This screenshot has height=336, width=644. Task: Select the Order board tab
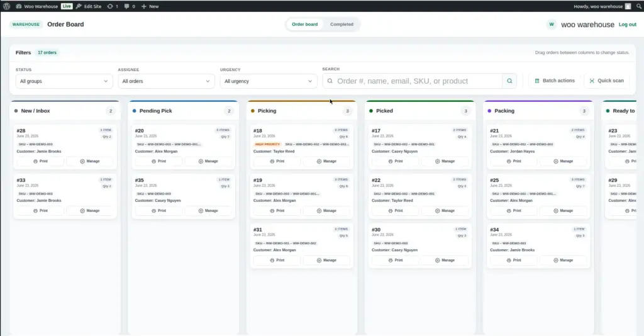[305, 25]
